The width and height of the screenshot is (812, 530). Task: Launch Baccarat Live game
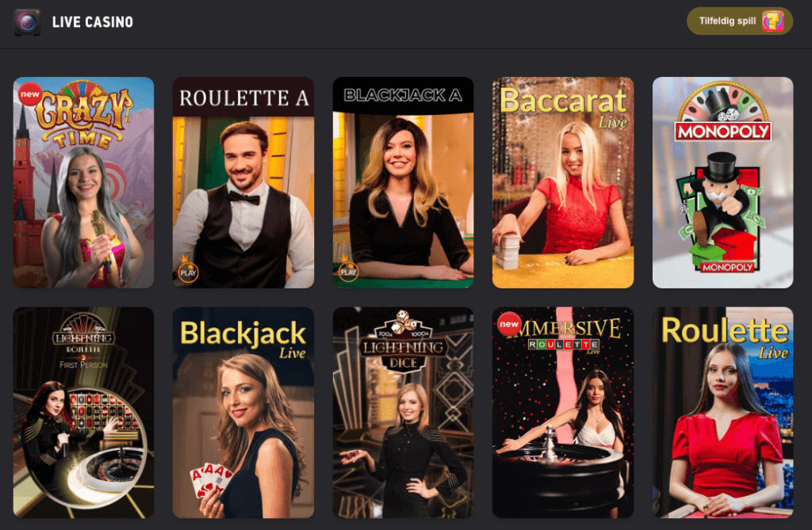click(x=563, y=182)
